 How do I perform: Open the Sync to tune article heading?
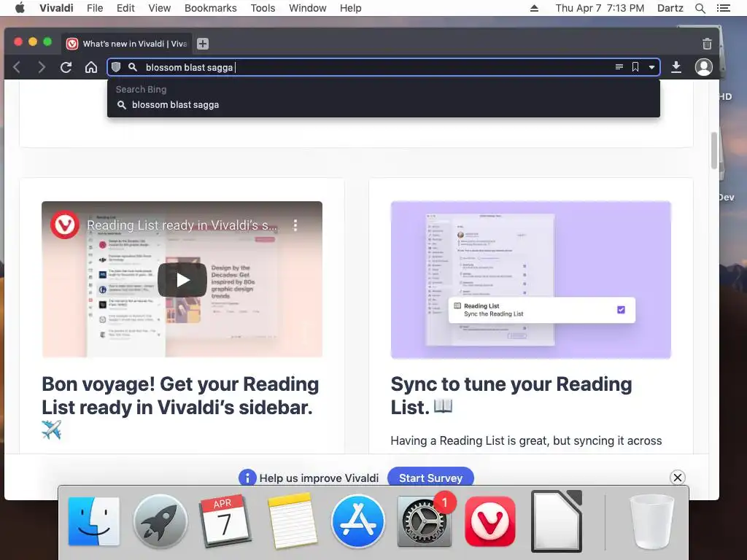[511, 396]
